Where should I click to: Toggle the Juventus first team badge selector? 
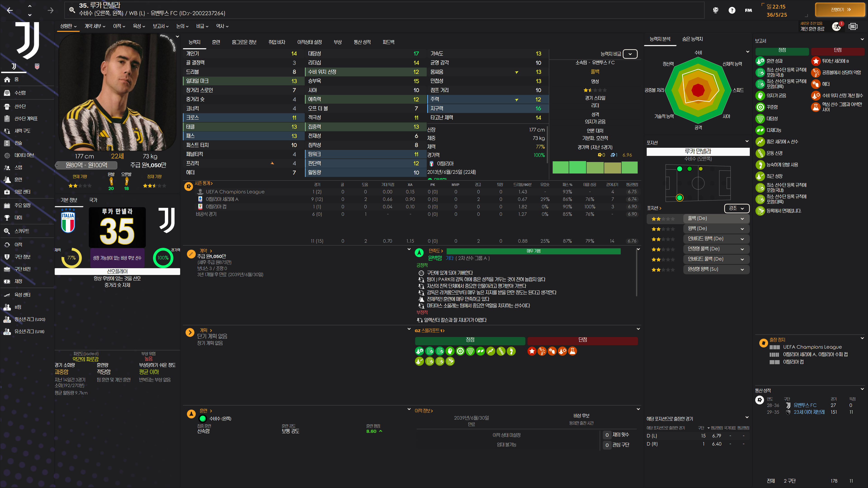[x=14, y=66]
